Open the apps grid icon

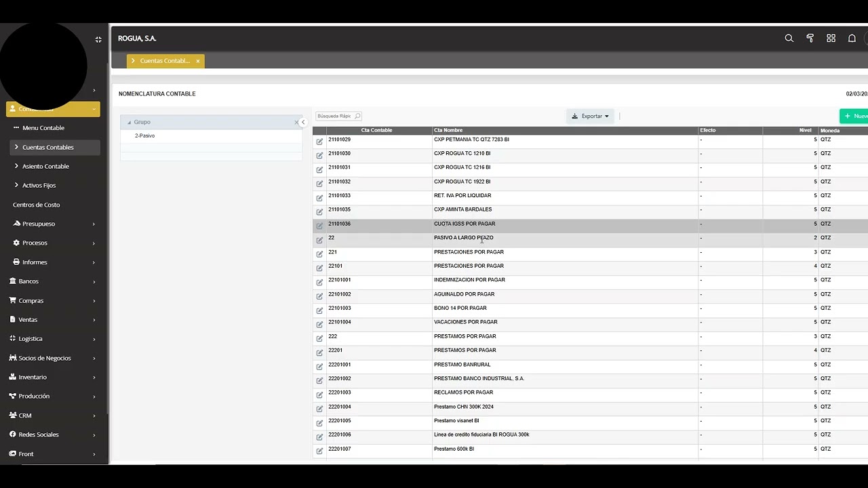[x=831, y=39]
